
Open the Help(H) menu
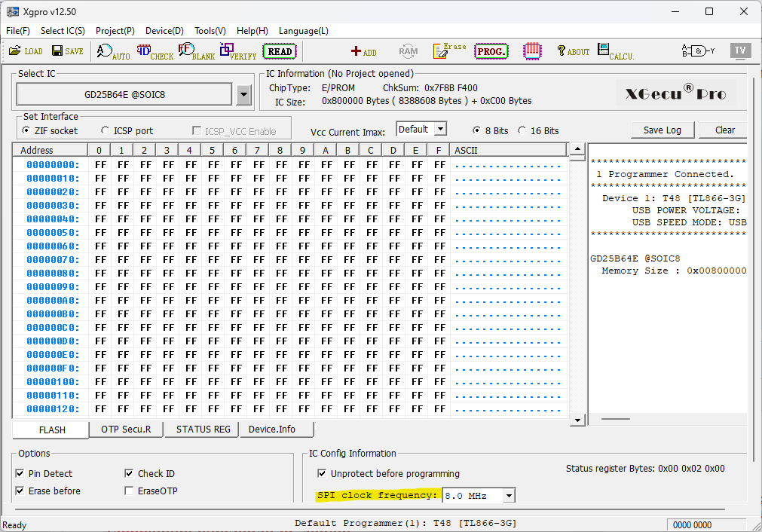pyautogui.click(x=252, y=31)
